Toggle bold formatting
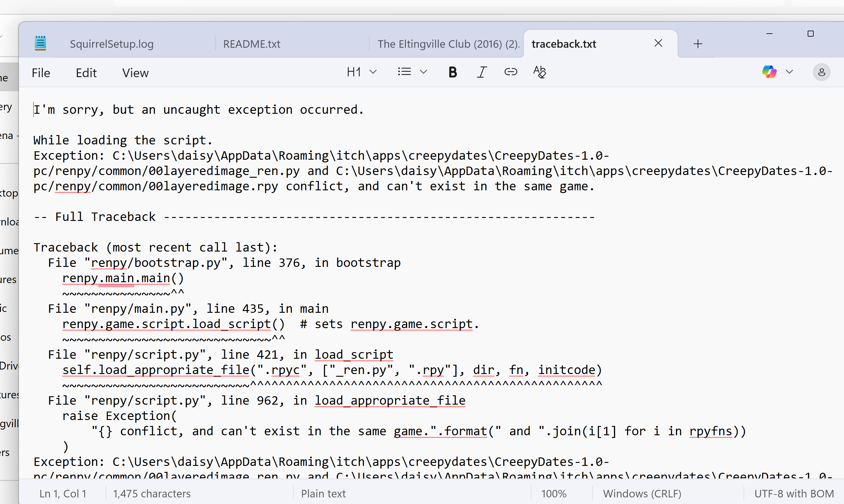 [453, 72]
